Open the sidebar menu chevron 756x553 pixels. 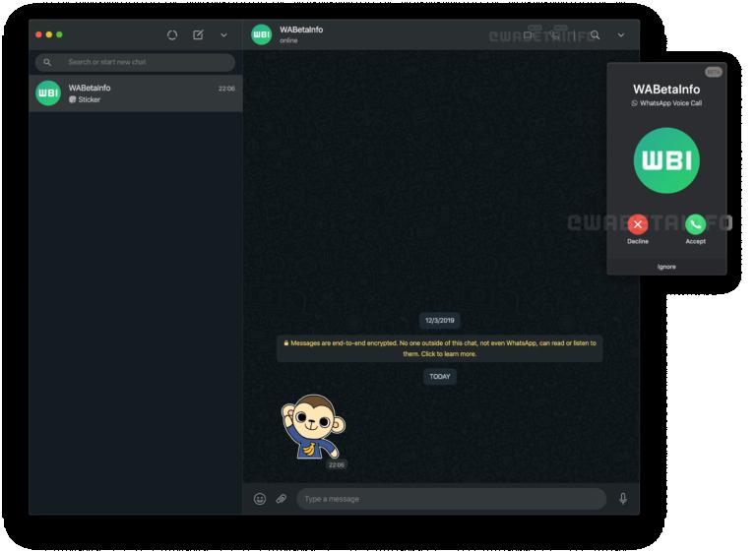click(x=223, y=35)
